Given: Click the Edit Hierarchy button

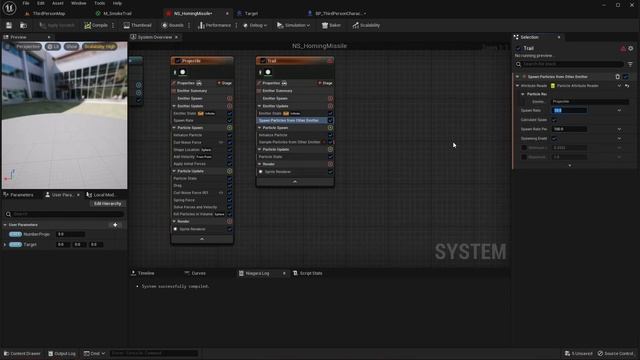Looking at the screenshot, I should 108,204.
